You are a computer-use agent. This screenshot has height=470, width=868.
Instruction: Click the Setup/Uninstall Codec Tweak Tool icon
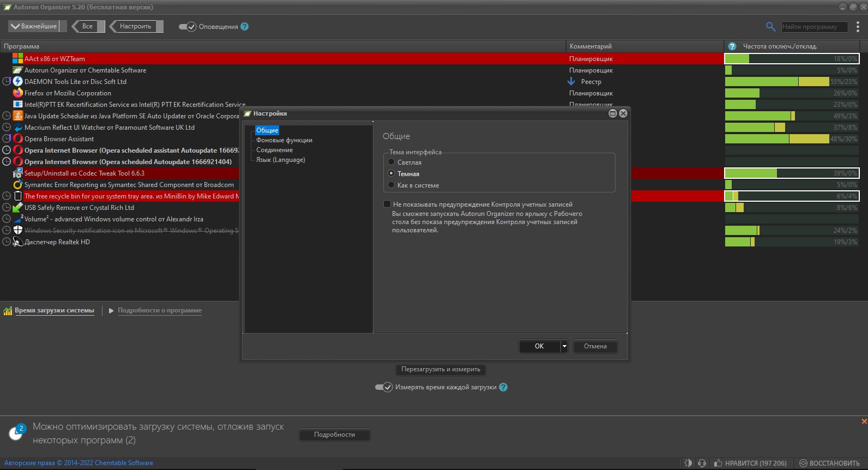tap(17, 173)
